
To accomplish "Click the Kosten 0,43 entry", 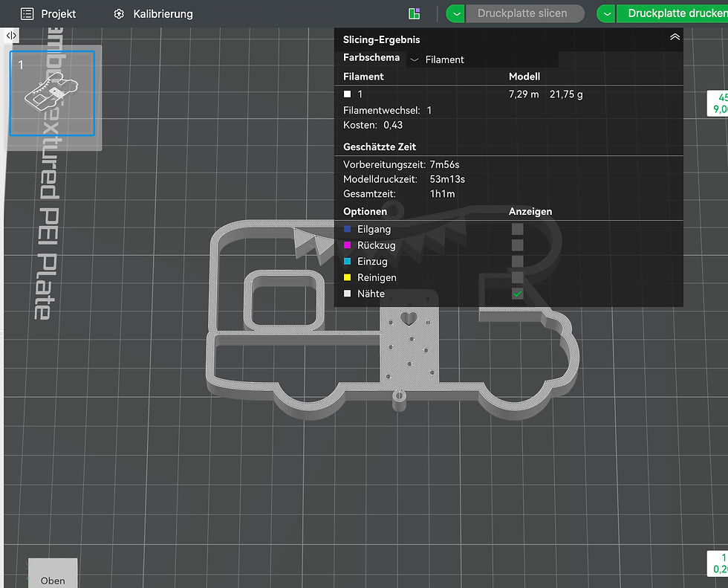I will (x=373, y=125).
